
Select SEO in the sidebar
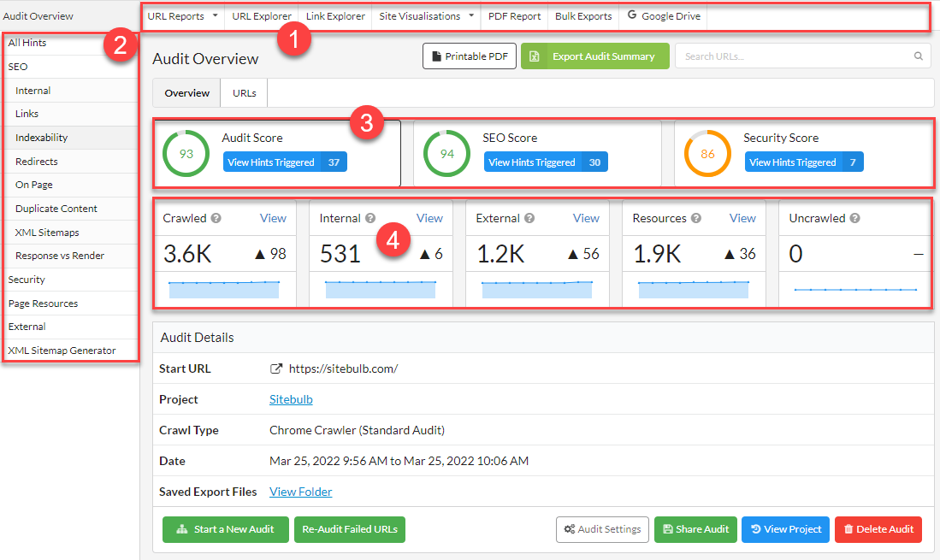pos(71,67)
